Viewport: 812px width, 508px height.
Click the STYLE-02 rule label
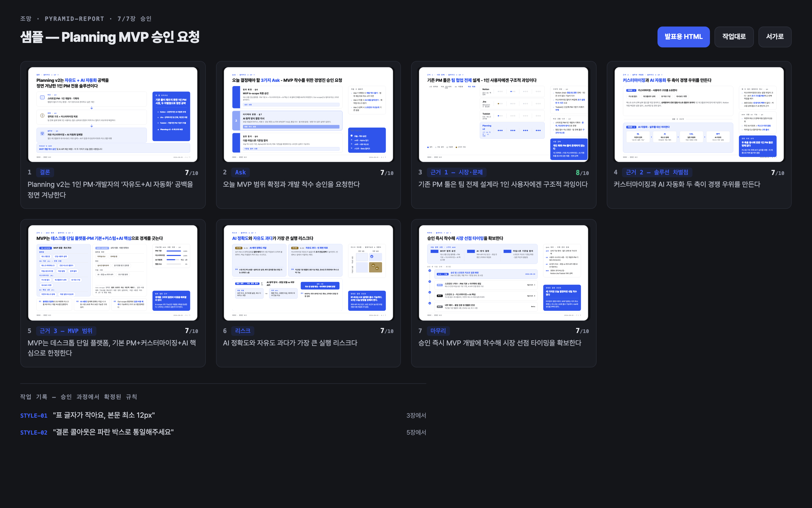pyautogui.click(x=34, y=432)
